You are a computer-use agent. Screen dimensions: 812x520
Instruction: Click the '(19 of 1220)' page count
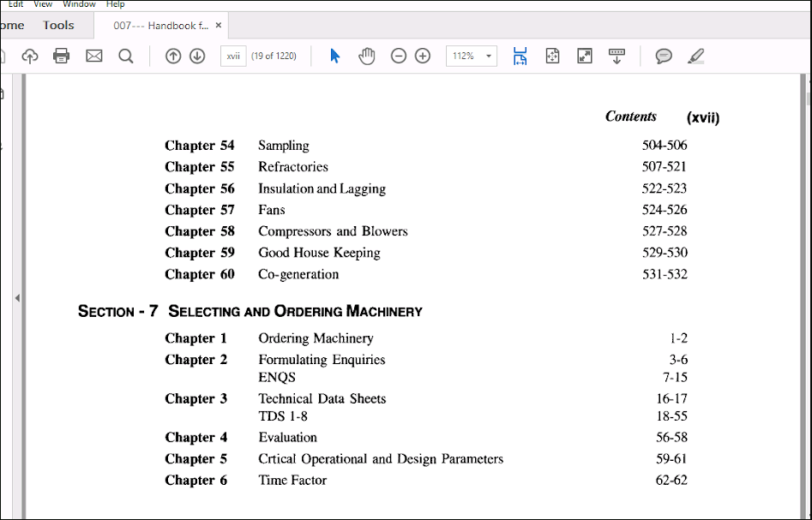(274, 56)
